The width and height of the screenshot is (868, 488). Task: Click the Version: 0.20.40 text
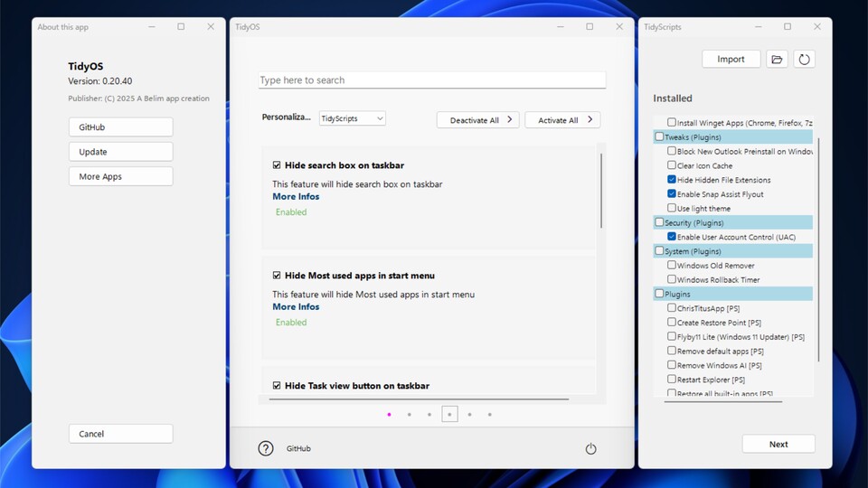pos(100,80)
